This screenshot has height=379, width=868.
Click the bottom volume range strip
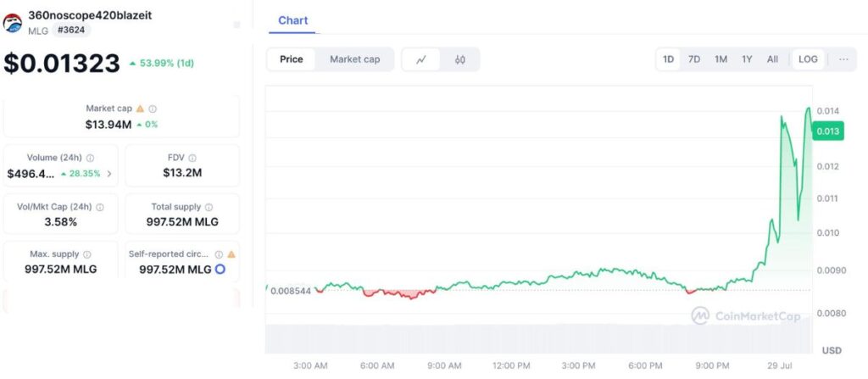534,338
